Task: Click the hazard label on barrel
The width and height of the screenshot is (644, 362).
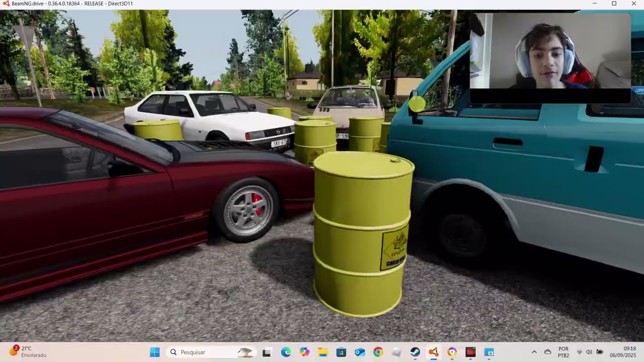Action: pos(393,249)
